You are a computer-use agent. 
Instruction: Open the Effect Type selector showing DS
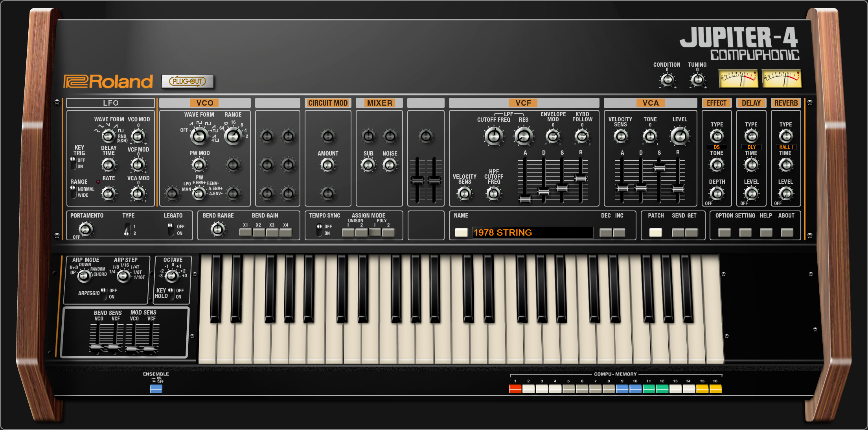coord(717,147)
